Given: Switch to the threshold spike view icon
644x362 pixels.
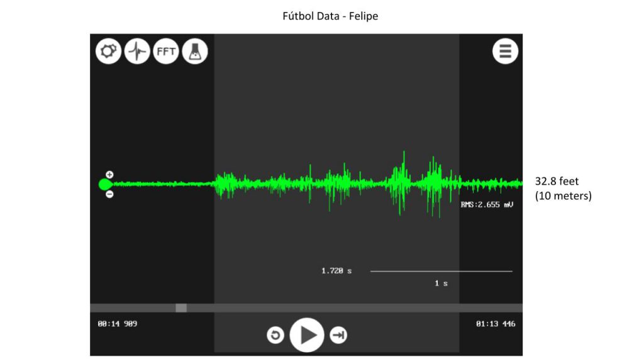Looking at the screenshot, I should (137, 52).
